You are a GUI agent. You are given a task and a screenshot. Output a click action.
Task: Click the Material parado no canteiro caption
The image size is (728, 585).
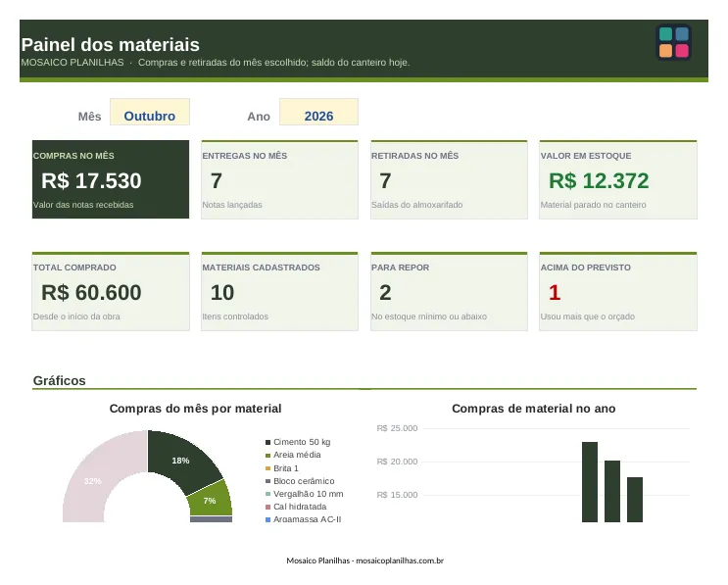[593, 205]
